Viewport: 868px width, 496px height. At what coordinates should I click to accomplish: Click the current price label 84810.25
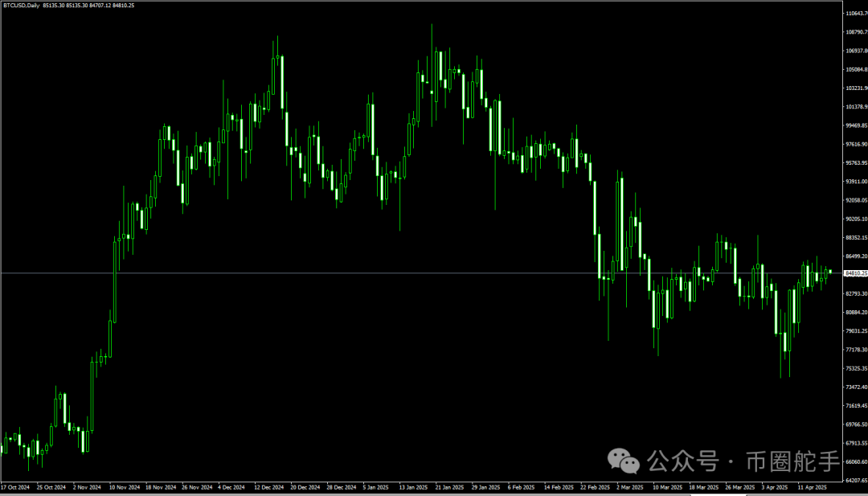click(x=856, y=273)
